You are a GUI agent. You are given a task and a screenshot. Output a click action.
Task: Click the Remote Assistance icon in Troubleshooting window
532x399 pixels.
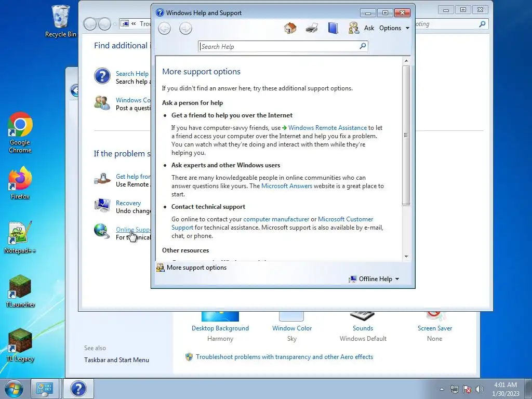[x=102, y=179]
